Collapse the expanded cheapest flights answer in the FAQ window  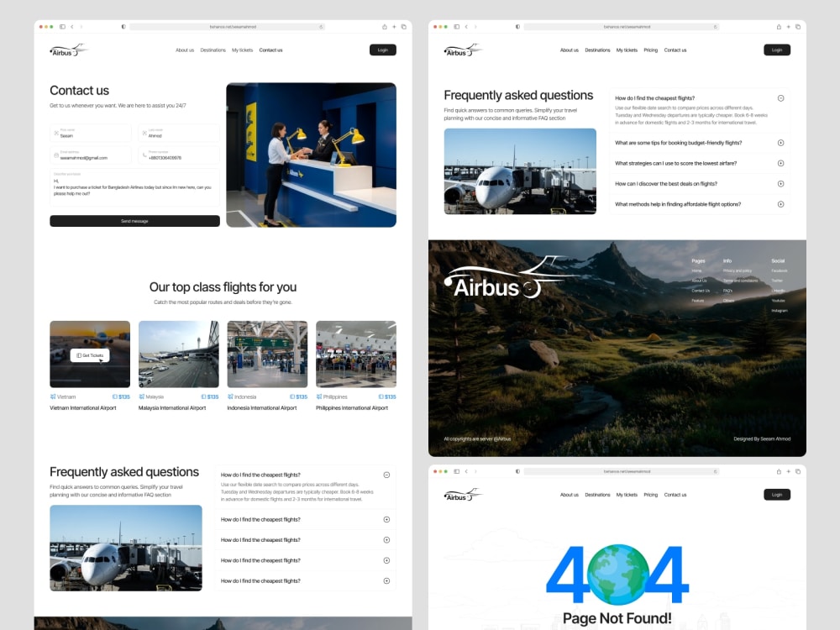[x=780, y=98]
